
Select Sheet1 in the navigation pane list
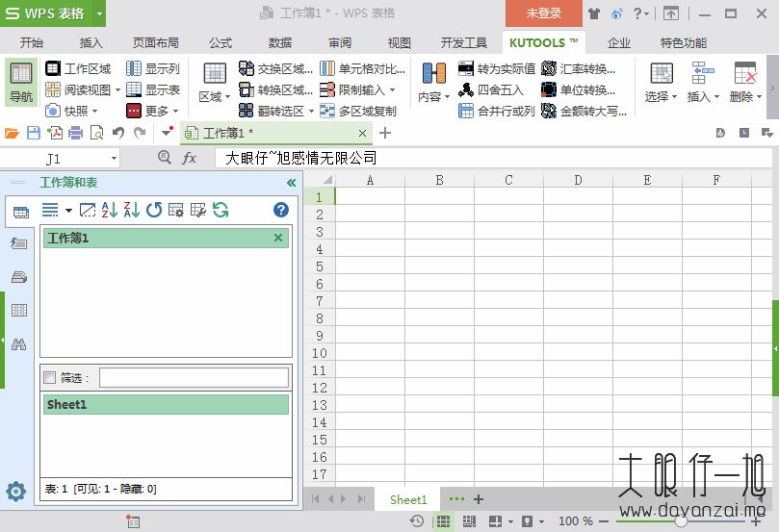[x=166, y=404]
